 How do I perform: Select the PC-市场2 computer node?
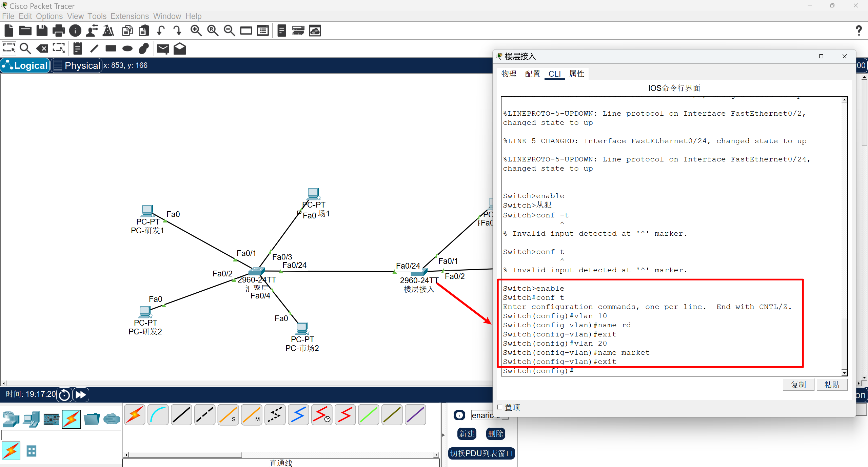pyautogui.click(x=302, y=329)
